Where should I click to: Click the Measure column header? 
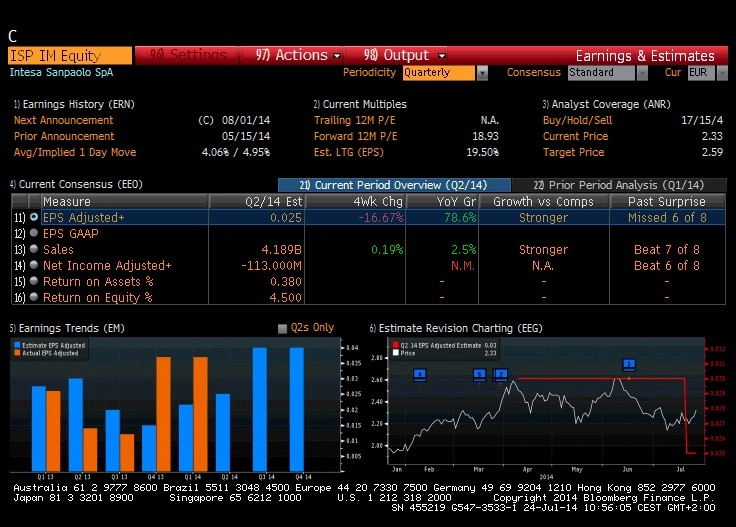pyautogui.click(x=124, y=201)
